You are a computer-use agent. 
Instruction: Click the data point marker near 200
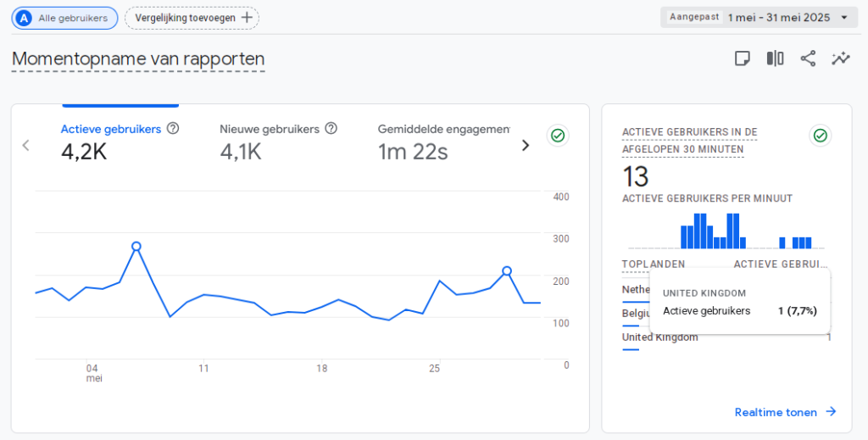point(507,271)
